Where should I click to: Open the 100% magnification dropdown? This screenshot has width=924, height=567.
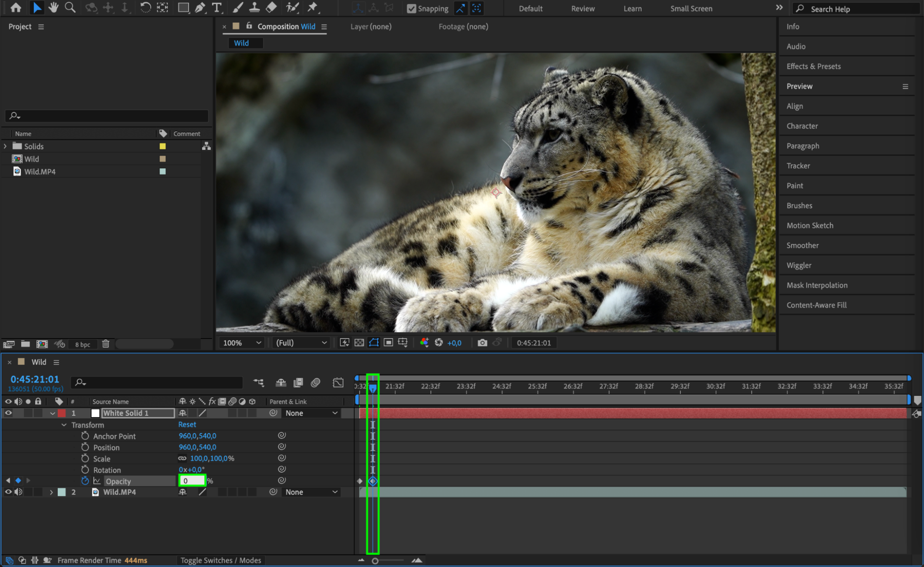point(242,343)
